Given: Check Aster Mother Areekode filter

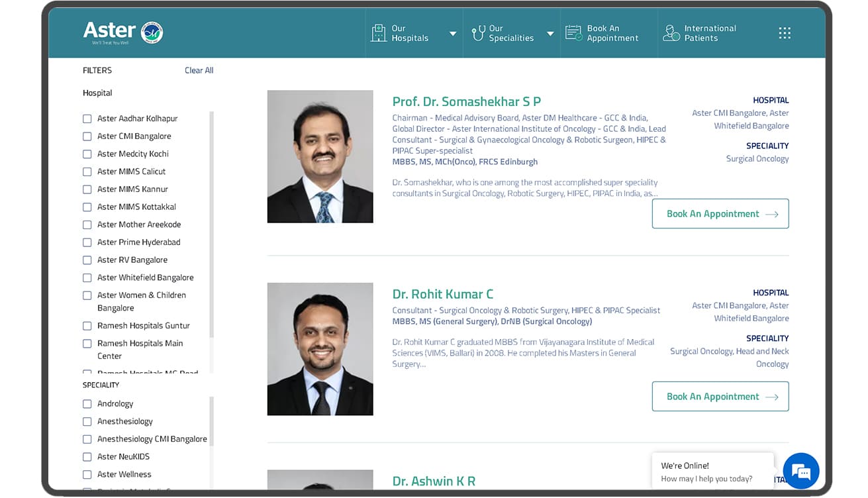Looking at the screenshot, I should [87, 224].
